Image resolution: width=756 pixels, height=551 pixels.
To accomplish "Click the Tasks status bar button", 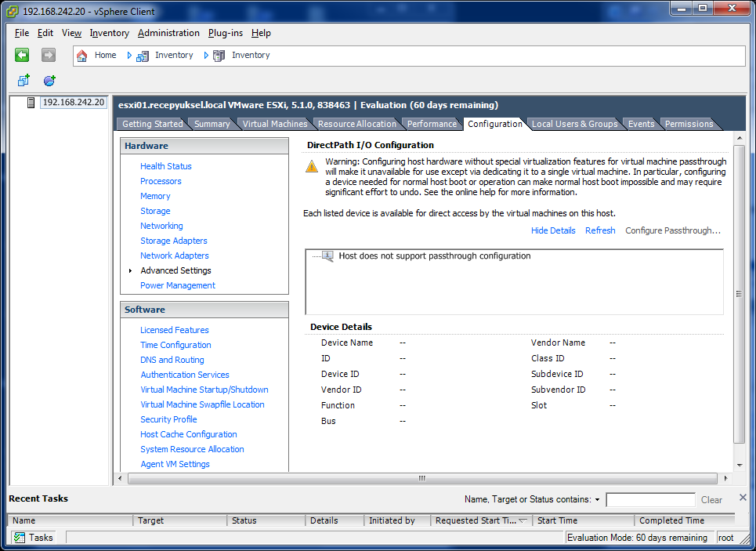I will 33,538.
